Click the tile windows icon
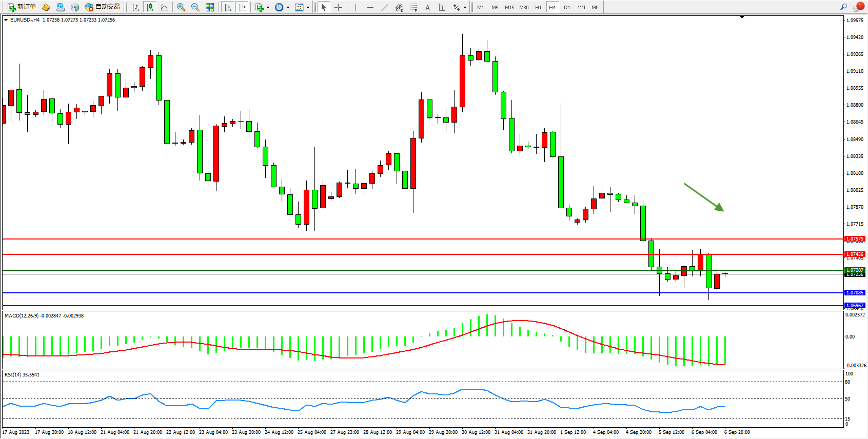Screen dimensions: 868x439 pyautogui.click(x=210, y=7)
